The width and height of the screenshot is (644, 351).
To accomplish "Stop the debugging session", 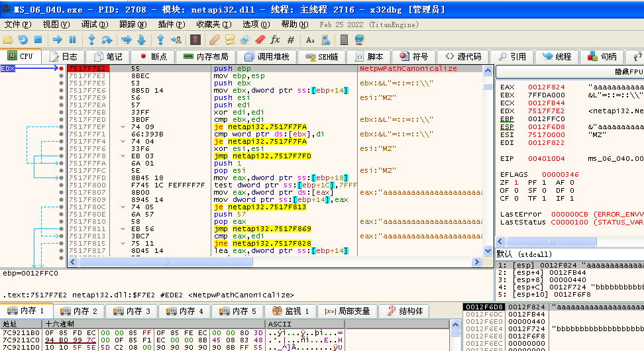I will [x=38, y=40].
